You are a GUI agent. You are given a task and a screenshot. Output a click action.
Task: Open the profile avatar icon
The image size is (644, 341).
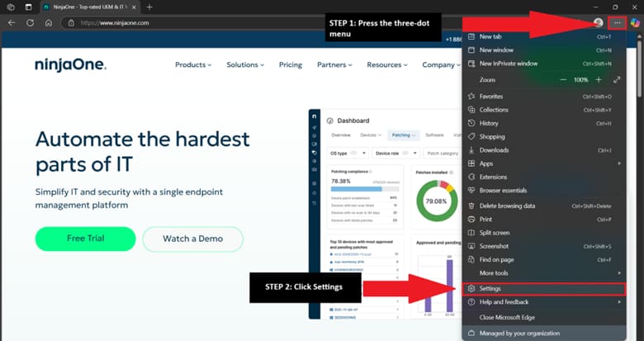coord(599,23)
